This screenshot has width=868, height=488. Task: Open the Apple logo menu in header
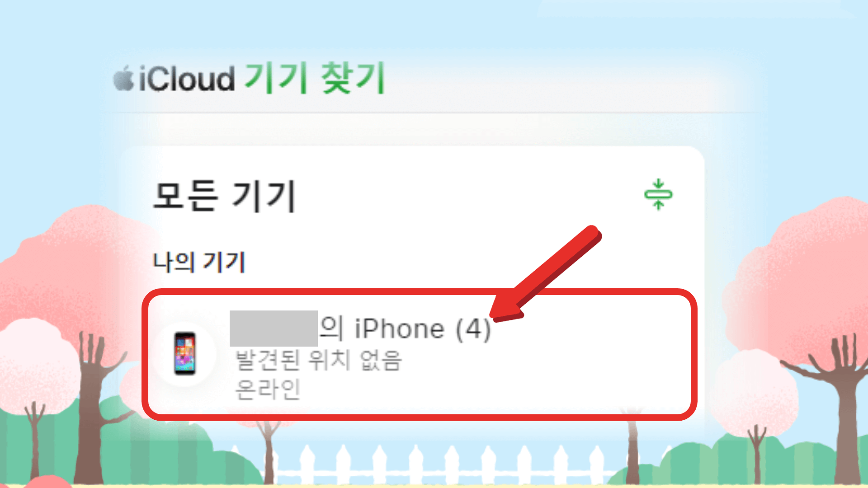click(x=114, y=76)
